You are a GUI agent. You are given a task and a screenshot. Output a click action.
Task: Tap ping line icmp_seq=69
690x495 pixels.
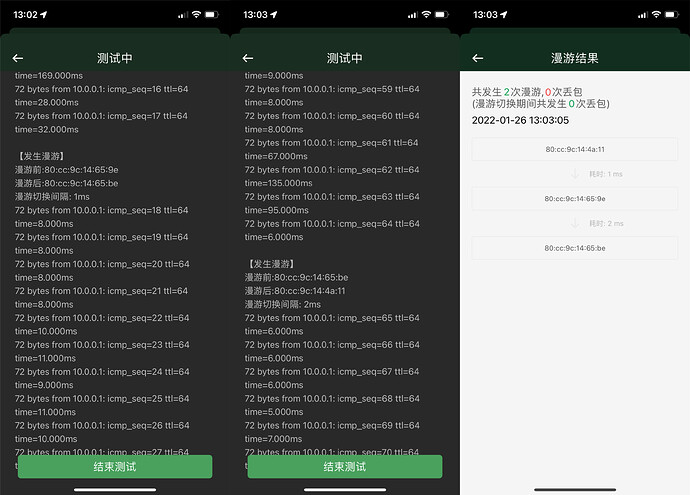(332, 425)
